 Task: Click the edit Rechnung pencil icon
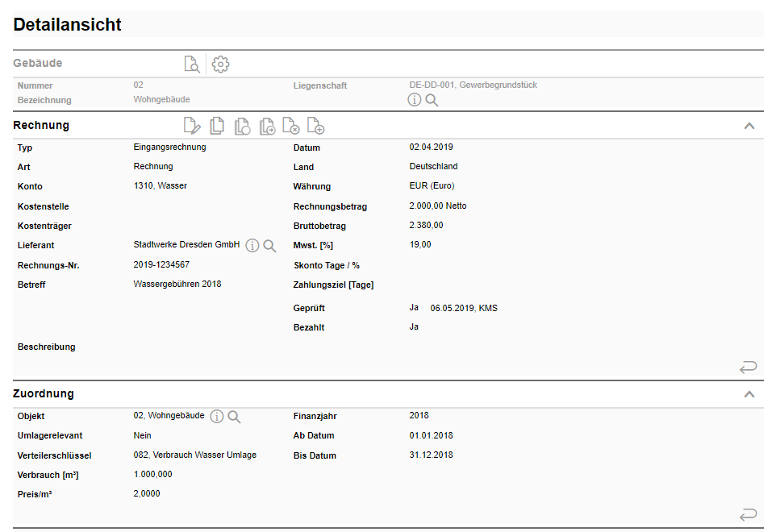(192, 126)
